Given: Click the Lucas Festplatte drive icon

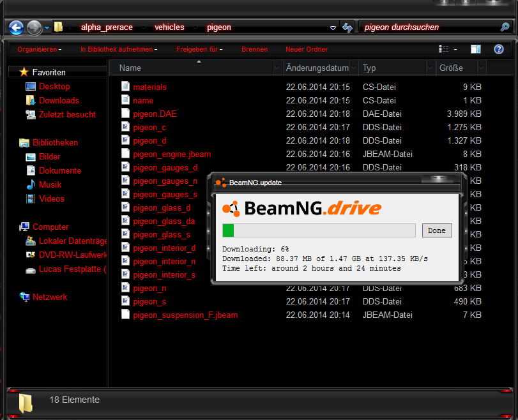Looking at the screenshot, I should (x=31, y=271).
